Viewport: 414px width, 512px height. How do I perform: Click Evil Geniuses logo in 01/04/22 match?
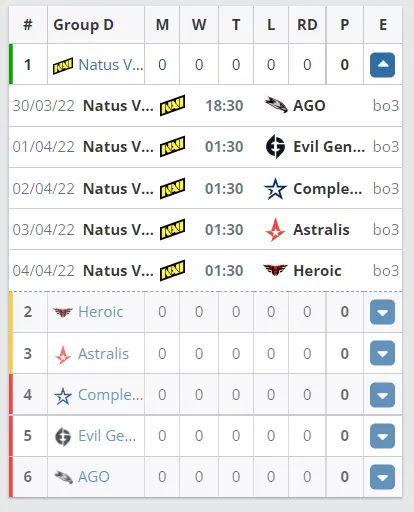point(275,146)
